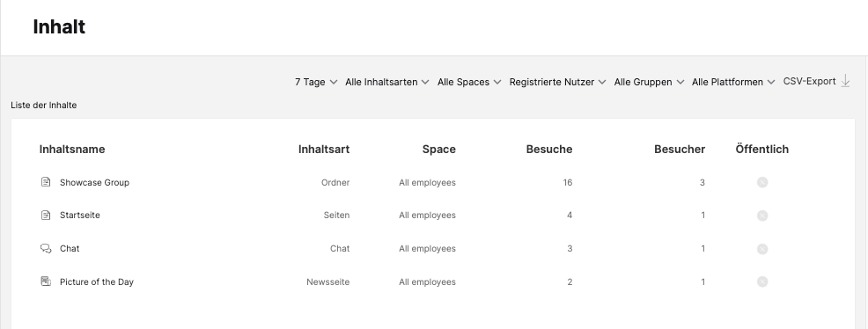Expand the Alle Plattformen filter
The width and height of the screenshot is (868, 329).
[733, 82]
